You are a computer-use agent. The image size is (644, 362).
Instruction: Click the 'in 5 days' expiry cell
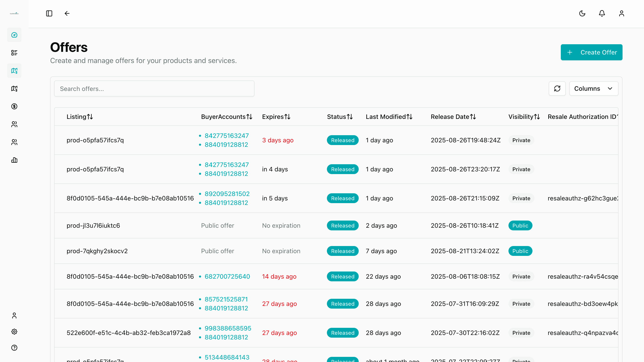(275, 198)
